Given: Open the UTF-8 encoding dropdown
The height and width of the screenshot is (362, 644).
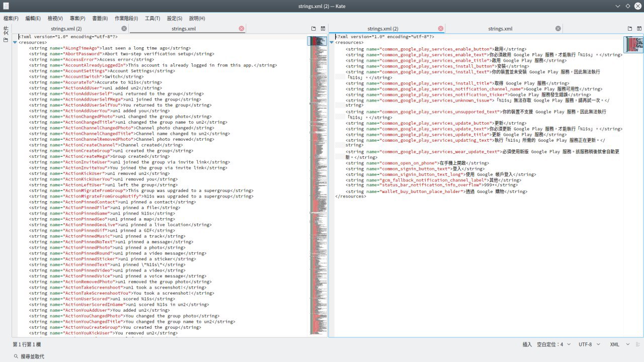Looking at the screenshot, I should point(589,344).
